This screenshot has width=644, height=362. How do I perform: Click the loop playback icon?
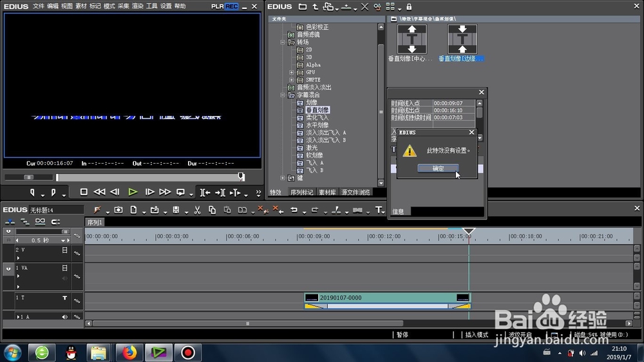[x=180, y=192]
